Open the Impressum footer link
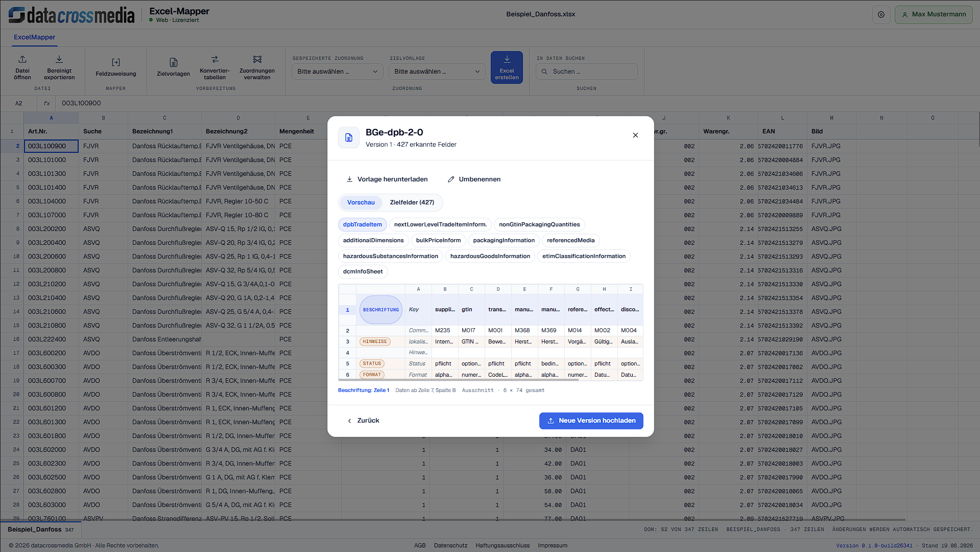This screenshot has width=980, height=552. (x=553, y=546)
